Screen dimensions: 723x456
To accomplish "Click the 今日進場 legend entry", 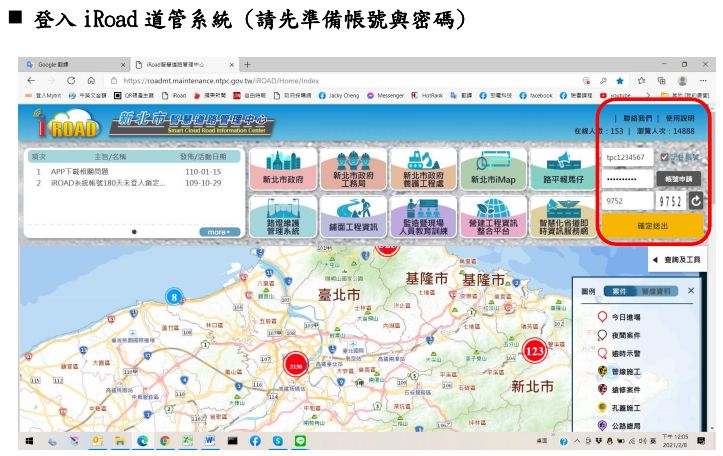I will click(x=619, y=317).
